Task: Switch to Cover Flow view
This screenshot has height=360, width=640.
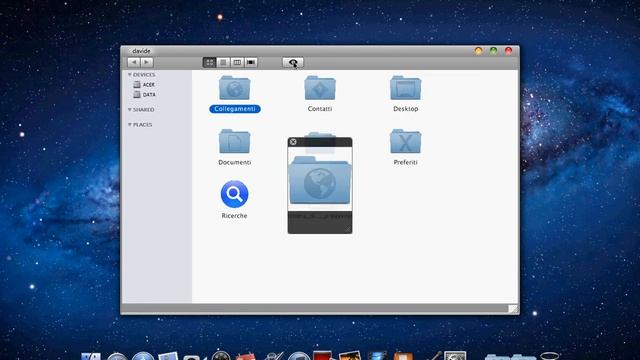Action: [x=251, y=62]
